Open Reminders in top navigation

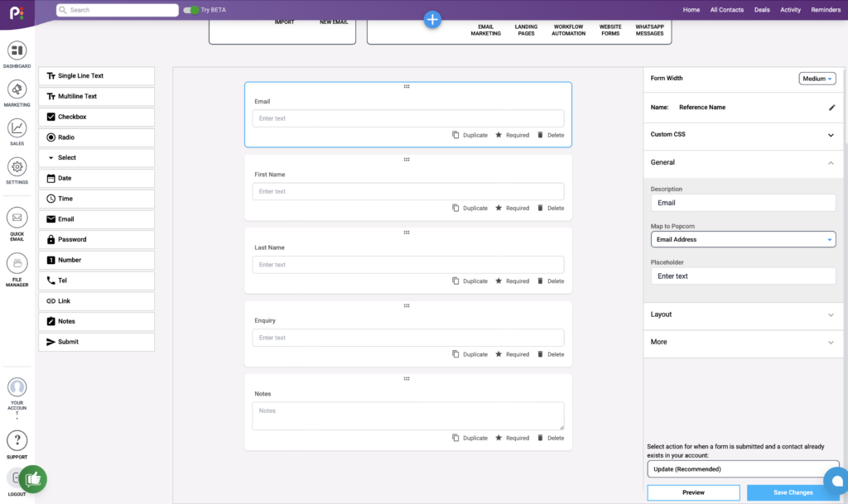826,10
